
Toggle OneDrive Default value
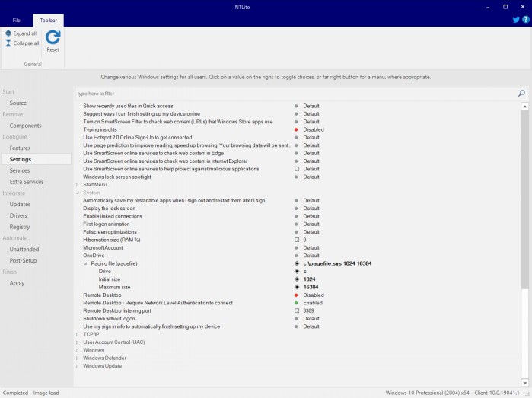(311, 256)
